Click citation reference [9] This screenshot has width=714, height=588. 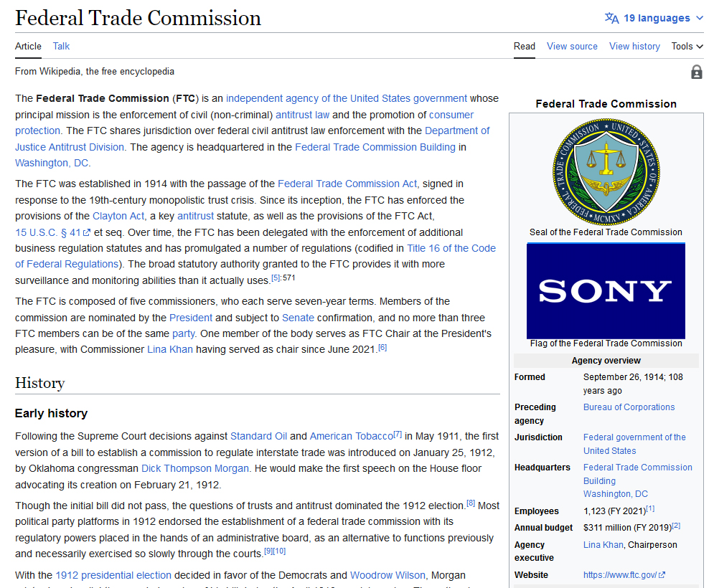(268, 551)
